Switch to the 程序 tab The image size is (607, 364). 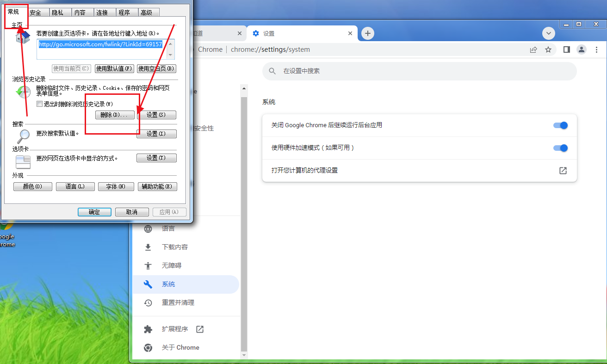(124, 12)
